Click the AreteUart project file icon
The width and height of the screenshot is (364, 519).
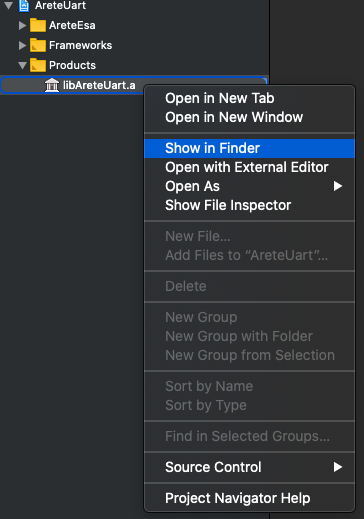[x=24, y=5]
